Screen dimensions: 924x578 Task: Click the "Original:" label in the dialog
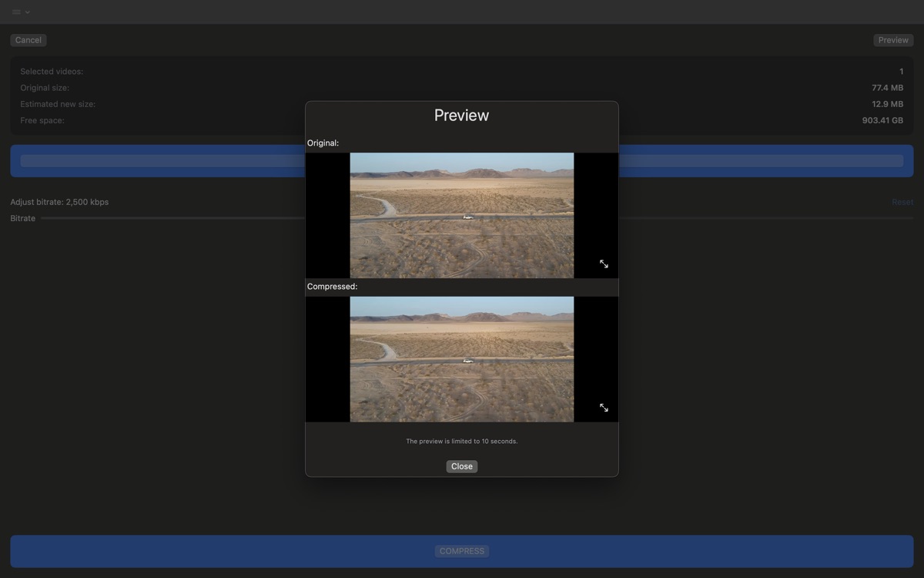click(323, 143)
